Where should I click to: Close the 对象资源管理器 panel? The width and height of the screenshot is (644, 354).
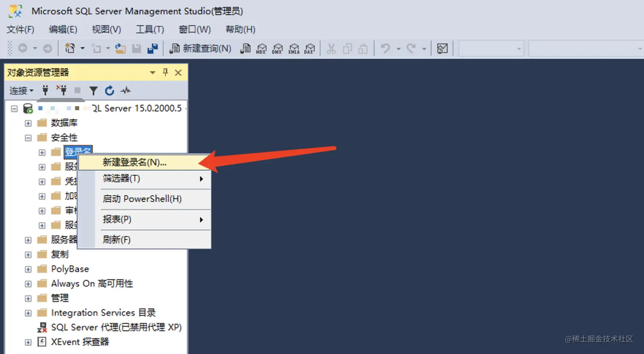pos(178,72)
